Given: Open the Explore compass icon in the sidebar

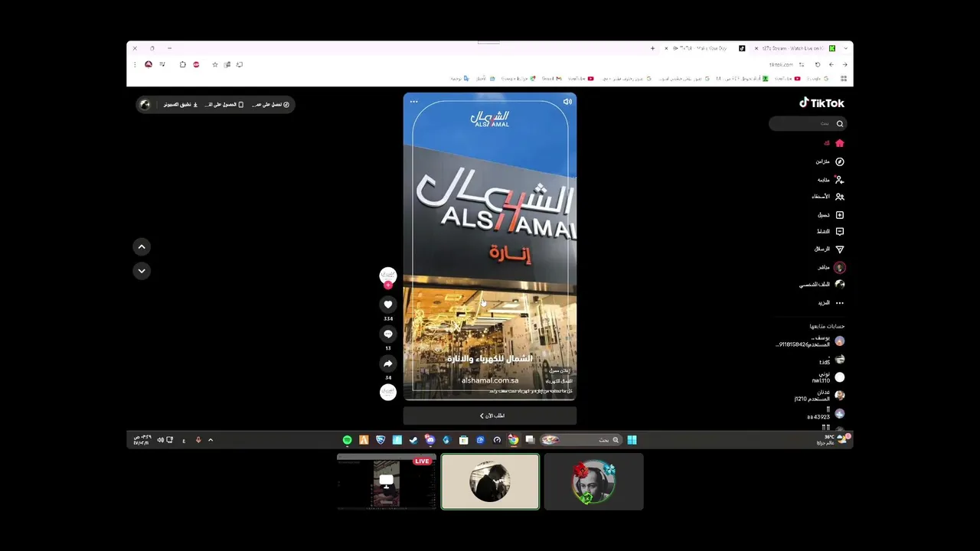Looking at the screenshot, I should (x=840, y=161).
